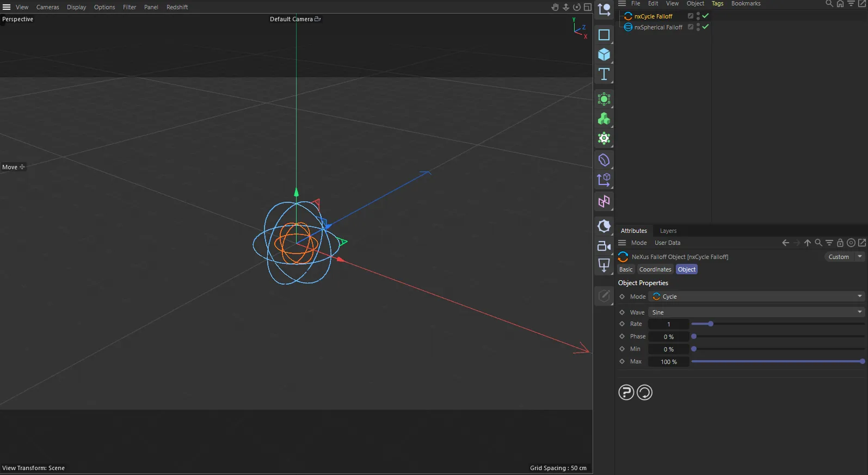The height and width of the screenshot is (475, 868).
Task: Toggle visibility dots for nxSpherical Falloff
Action: (698, 27)
